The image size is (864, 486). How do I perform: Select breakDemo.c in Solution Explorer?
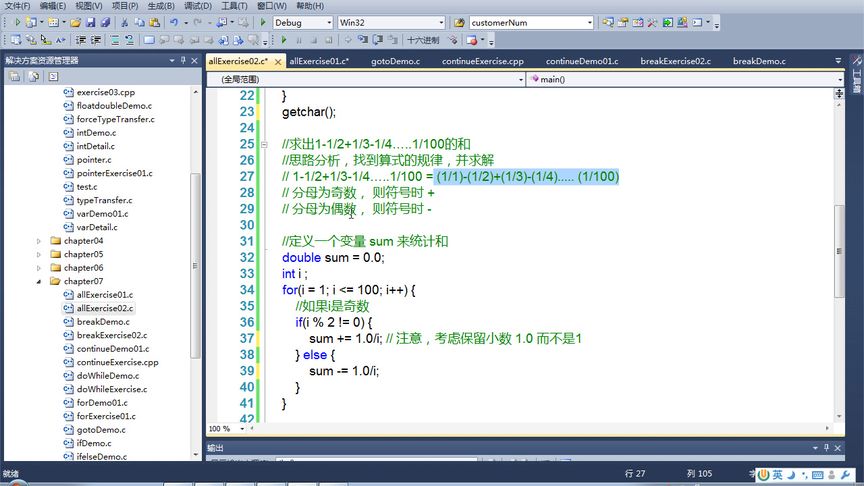tap(103, 322)
